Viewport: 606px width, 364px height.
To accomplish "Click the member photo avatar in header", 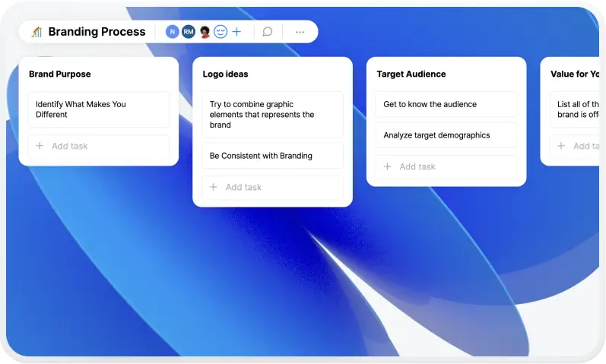I will pyautogui.click(x=205, y=32).
